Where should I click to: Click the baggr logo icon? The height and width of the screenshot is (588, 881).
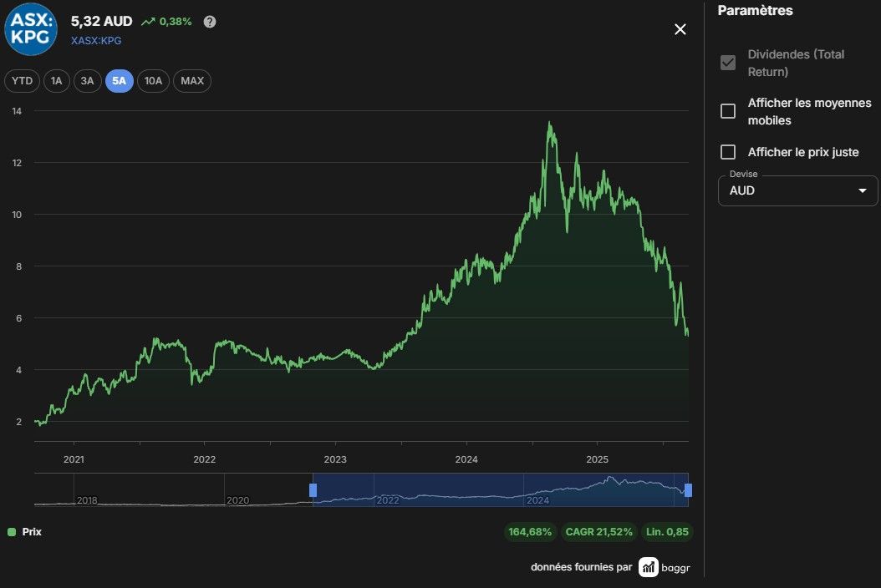(x=648, y=567)
